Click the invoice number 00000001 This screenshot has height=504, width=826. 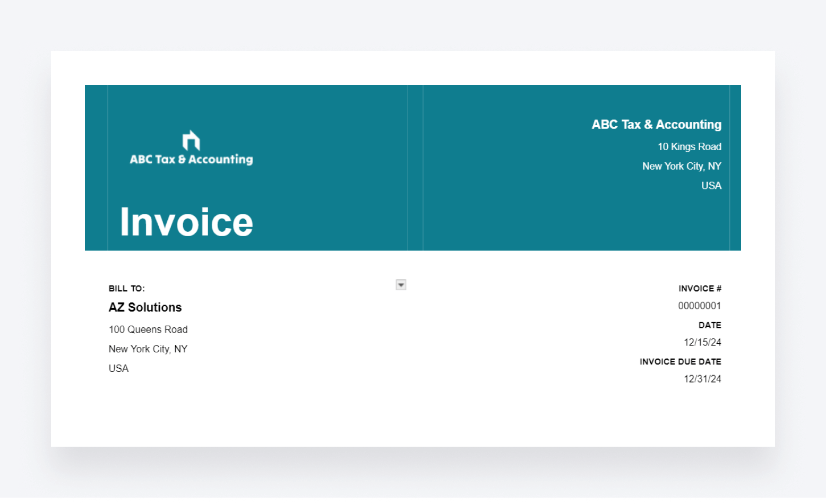(699, 306)
